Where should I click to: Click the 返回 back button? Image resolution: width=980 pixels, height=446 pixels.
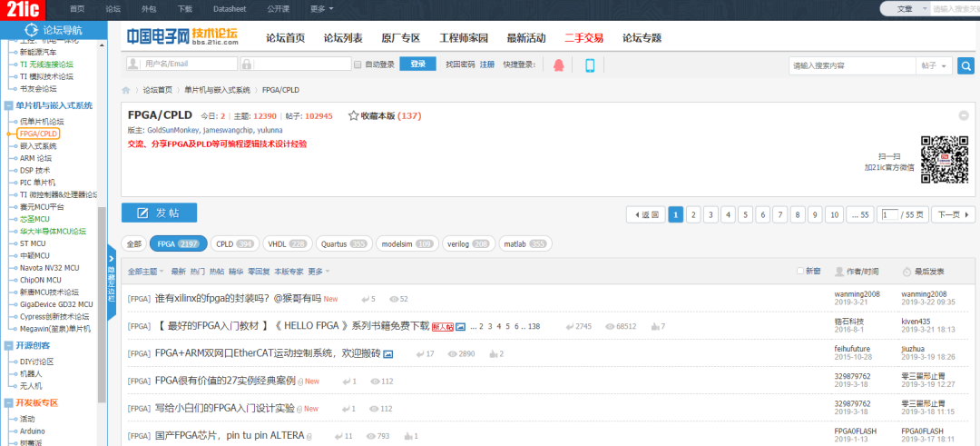[x=646, y=214]
